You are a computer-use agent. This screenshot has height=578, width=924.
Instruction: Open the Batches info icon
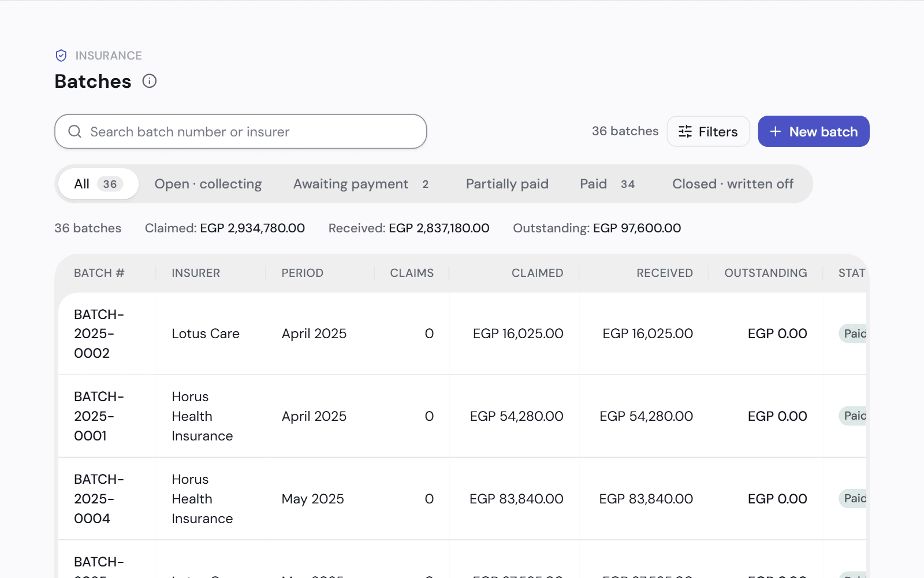point(150,81)
